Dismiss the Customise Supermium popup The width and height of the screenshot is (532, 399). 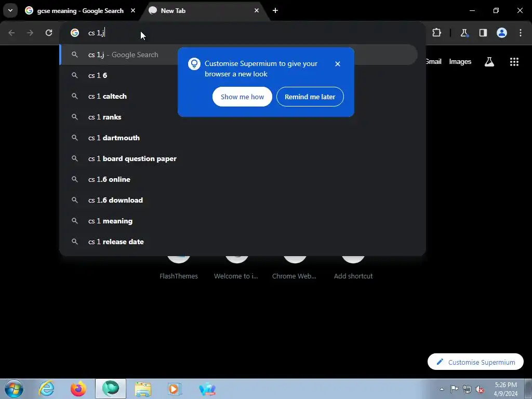(337, 64)
